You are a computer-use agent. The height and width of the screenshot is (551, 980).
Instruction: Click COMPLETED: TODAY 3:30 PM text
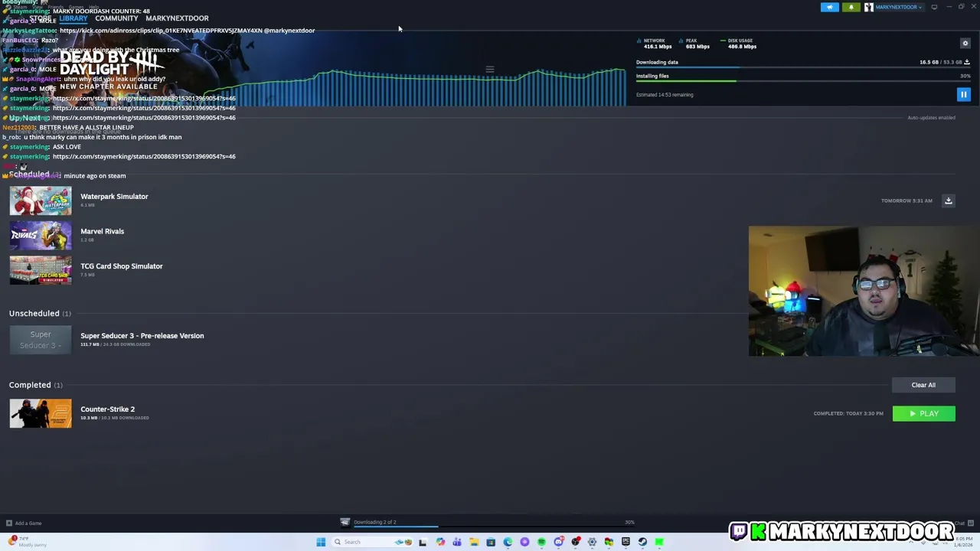pos(848,414)
